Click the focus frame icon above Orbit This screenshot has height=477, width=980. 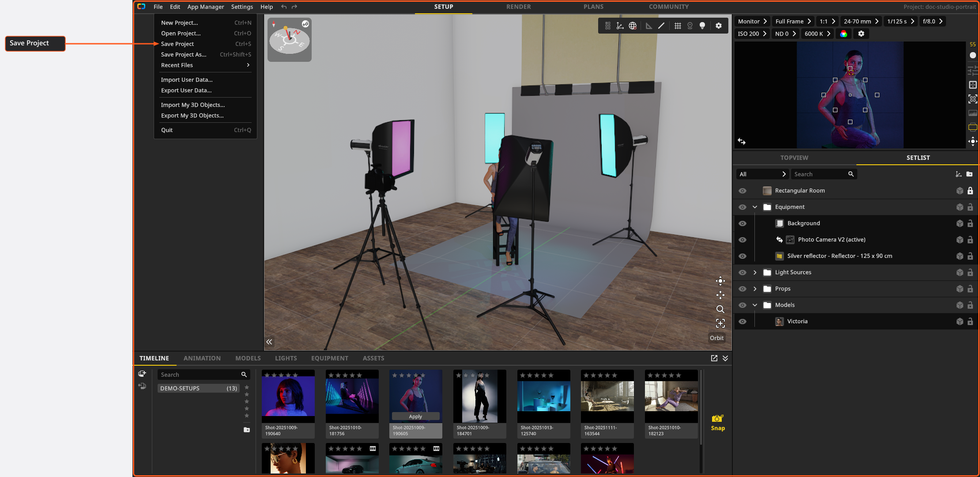[x=720, y=323]
